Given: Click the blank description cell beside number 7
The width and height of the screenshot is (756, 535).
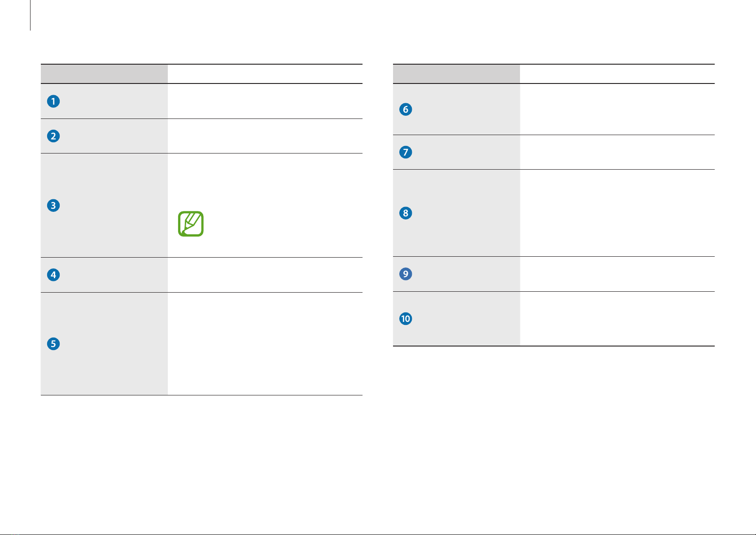Looking at the screenshot, I should point(617,152).
